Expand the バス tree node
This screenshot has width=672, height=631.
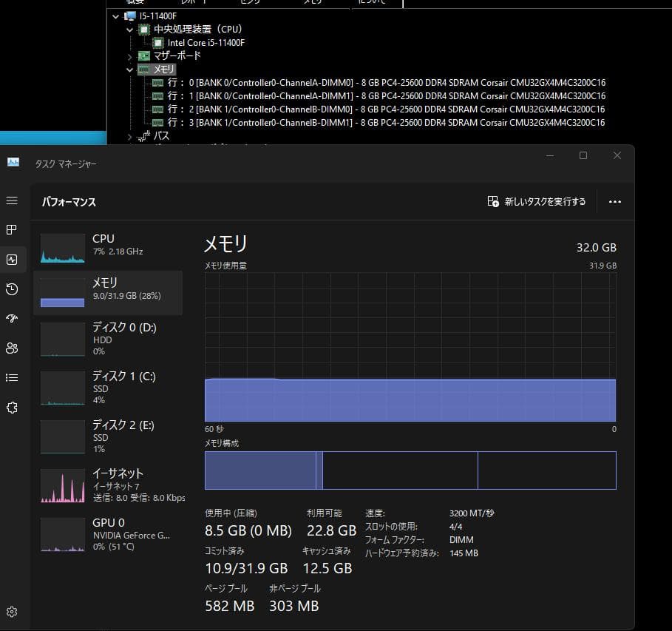(129, 135)
